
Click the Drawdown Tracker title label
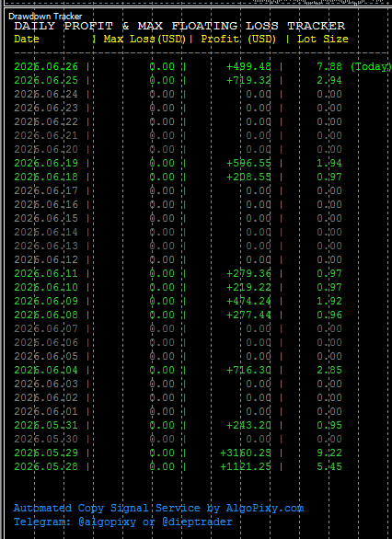(x=45, y=17)
